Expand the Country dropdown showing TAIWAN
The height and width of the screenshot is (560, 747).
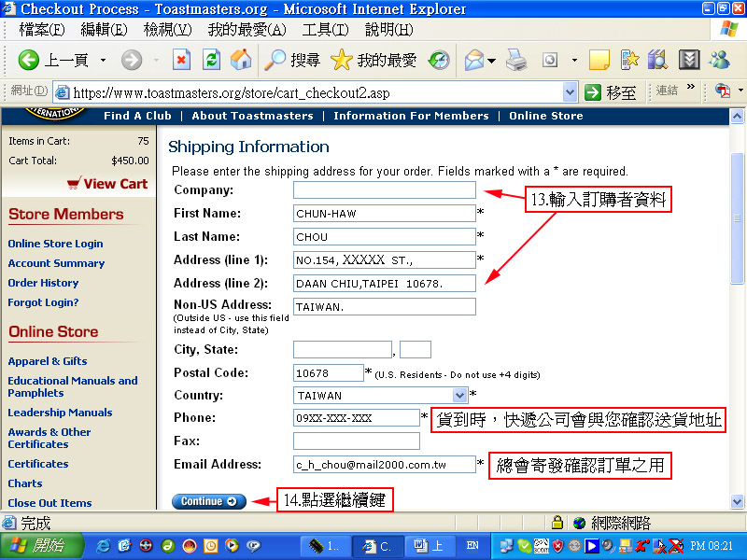tap(458, 396)
